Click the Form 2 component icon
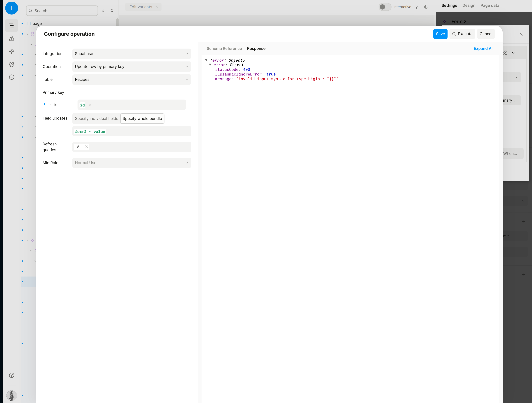The height and width of the screenshot is (403, 532). (x=444, y=22)
